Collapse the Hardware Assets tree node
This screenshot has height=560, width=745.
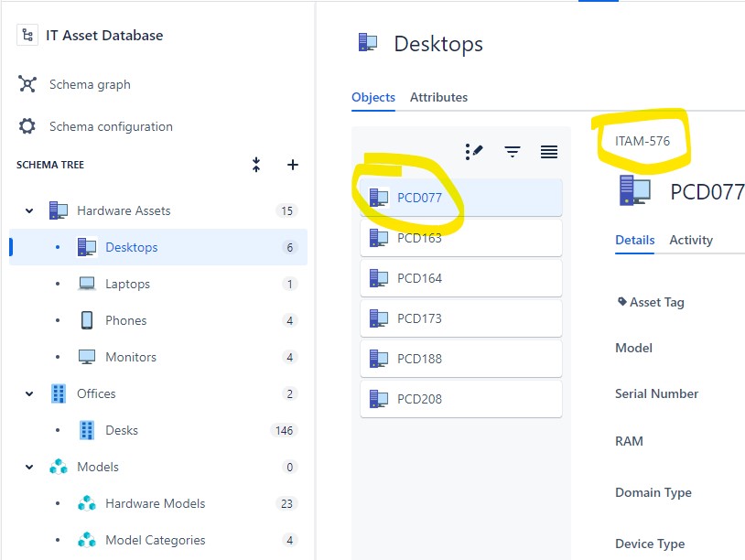29,210
